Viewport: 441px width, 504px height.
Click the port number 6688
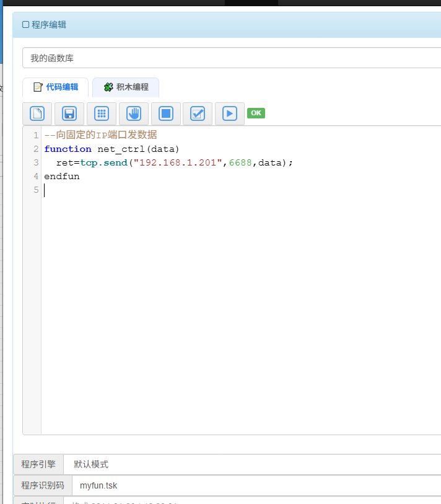(x=240, y=162)
